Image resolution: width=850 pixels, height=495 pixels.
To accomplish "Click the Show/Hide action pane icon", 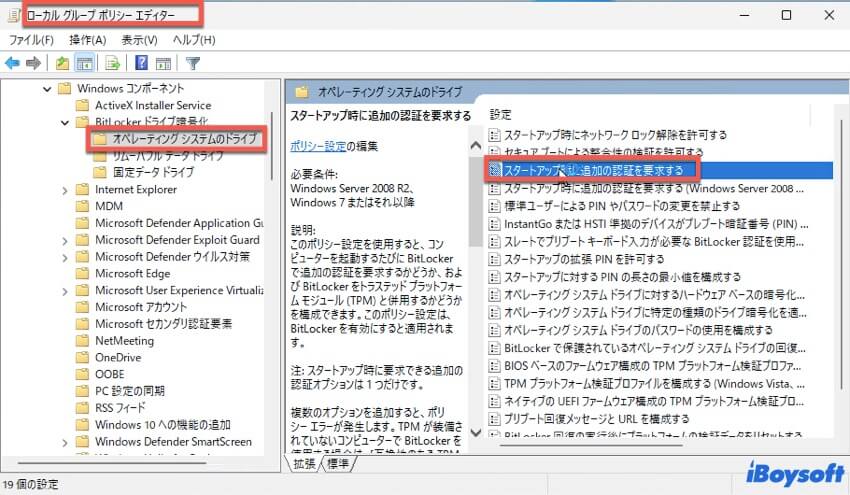I will click(163, 63).
